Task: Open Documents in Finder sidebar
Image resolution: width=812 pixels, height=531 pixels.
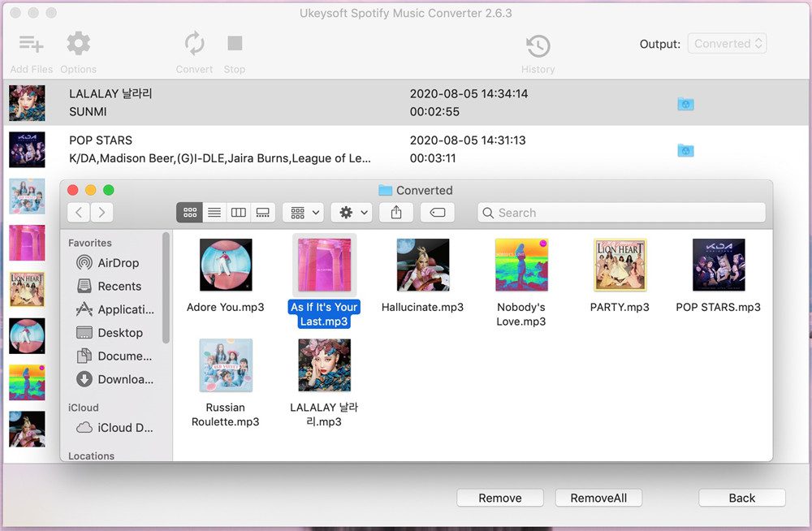Action: (114, 356)
